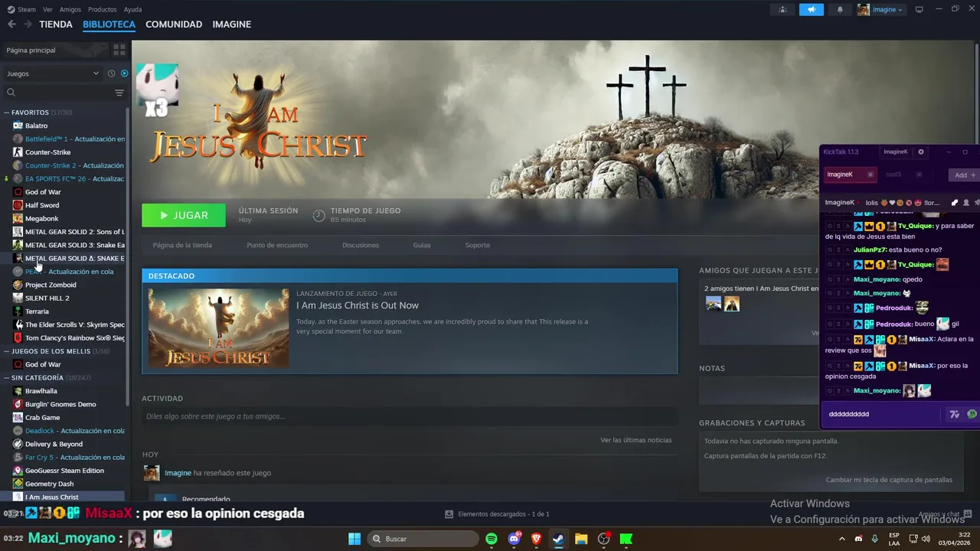This screenshot has height=551, width=980.
Task: Open Spotify from the taskbar
Action: (x=492, y=539)
